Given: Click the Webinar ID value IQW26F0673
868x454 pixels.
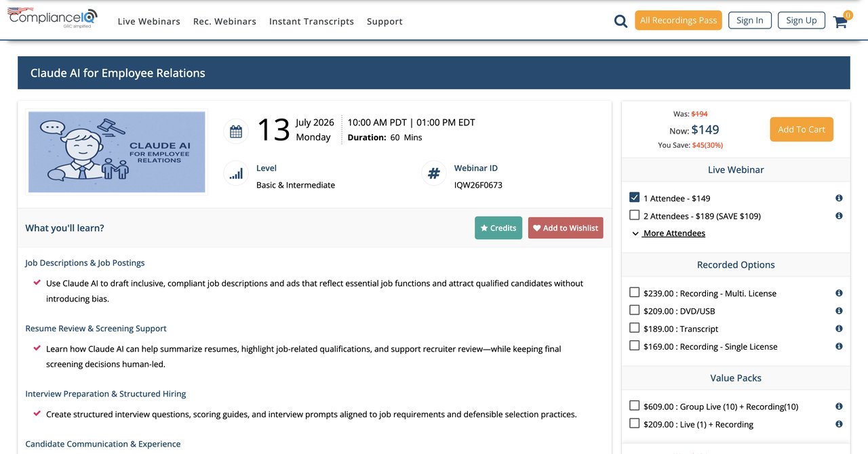Looking at the screenshot, I should point(478,185).
